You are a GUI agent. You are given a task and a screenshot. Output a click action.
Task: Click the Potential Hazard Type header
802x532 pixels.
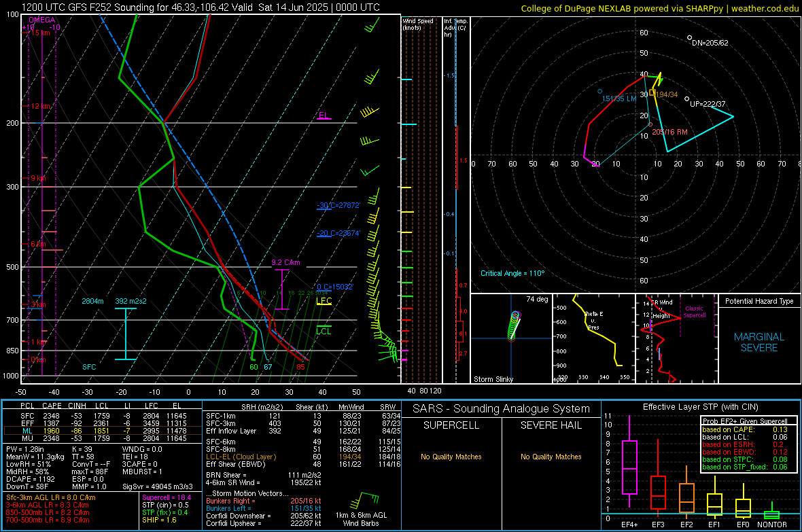click(x=759, y=301)
